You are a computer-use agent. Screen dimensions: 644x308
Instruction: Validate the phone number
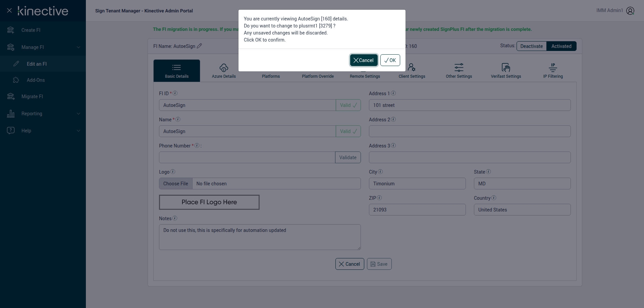pos(348,158)
